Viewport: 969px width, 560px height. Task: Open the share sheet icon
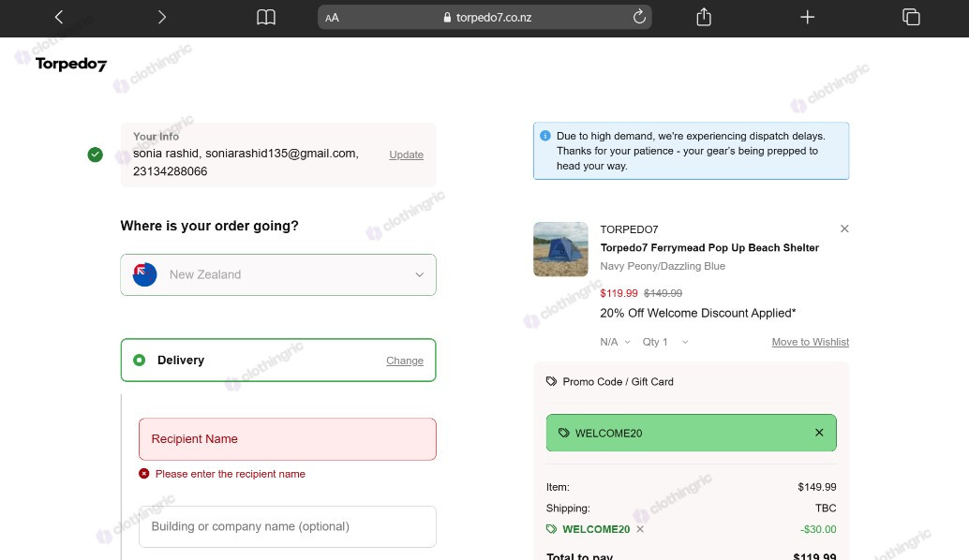(x=704, y=17)
